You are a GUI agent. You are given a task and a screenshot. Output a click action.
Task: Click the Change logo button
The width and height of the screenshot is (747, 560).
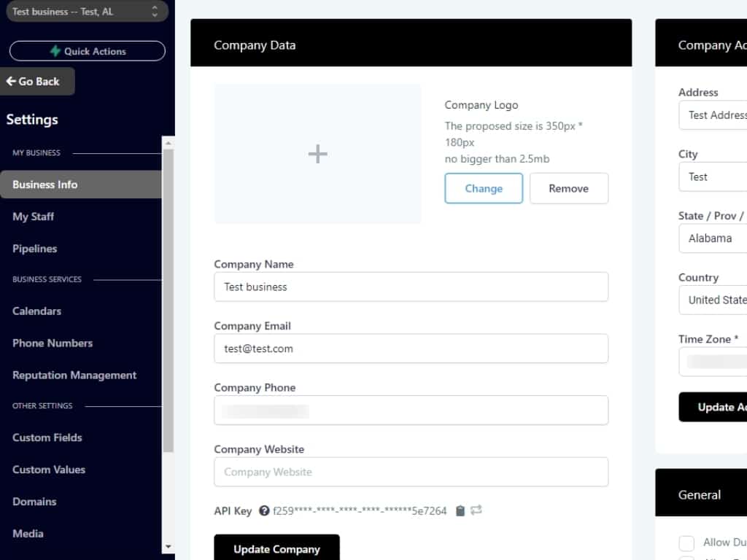pos(484,188)
